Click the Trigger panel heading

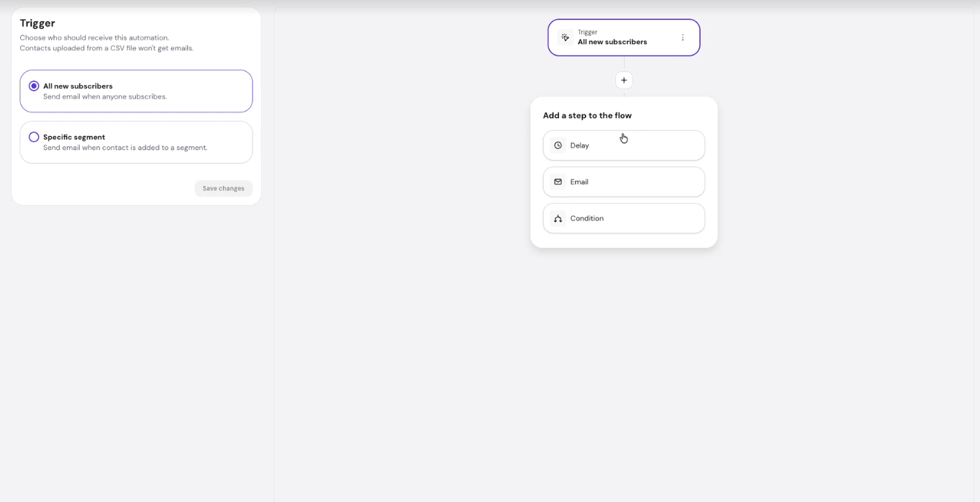click(x=37, y=23)
